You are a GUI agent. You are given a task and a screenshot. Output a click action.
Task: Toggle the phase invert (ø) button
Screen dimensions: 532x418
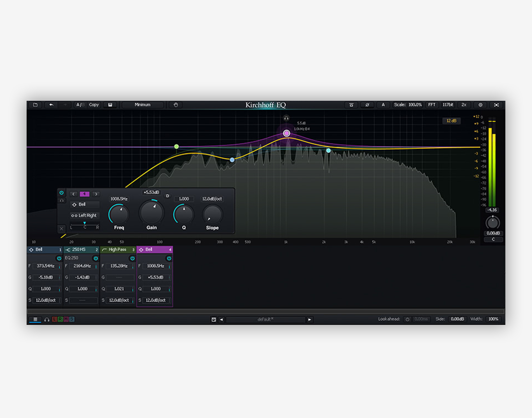click(x=367, y=105)
